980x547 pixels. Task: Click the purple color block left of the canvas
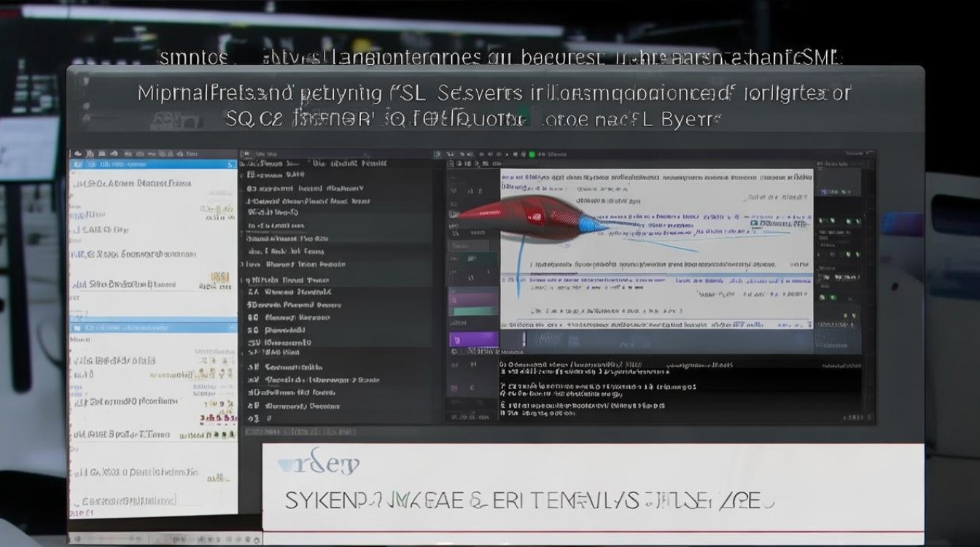click(474, 339)
